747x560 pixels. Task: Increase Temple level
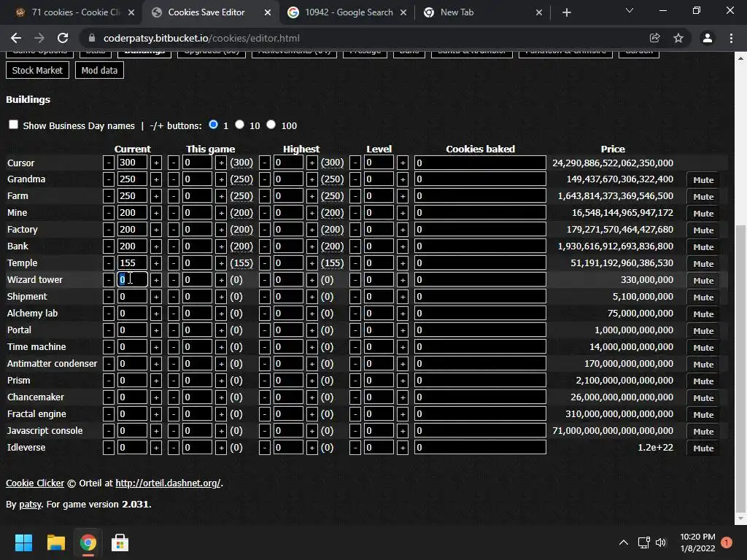403,263
